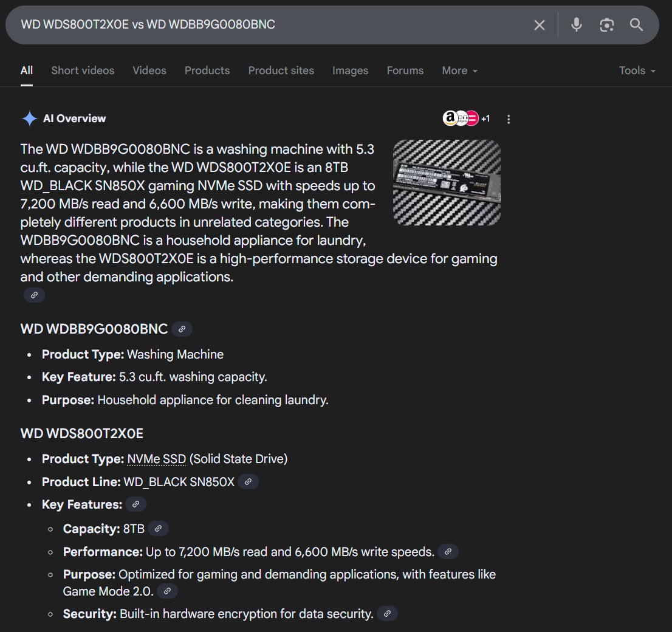672x632 pixels.
Task: Click link icon after Key Features label
Action: 135,504
